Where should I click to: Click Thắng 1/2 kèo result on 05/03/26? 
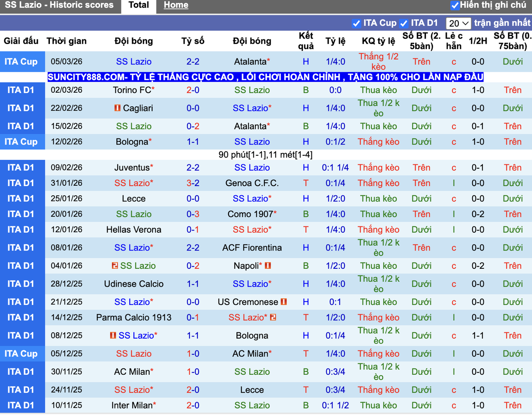pyautogui.click(x=379, y=61)
